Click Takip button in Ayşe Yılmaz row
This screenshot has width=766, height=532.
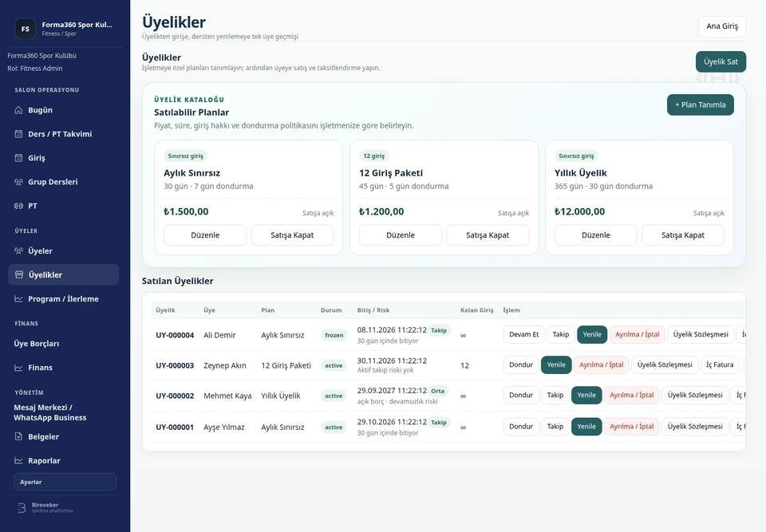click(x=555, y=427)
